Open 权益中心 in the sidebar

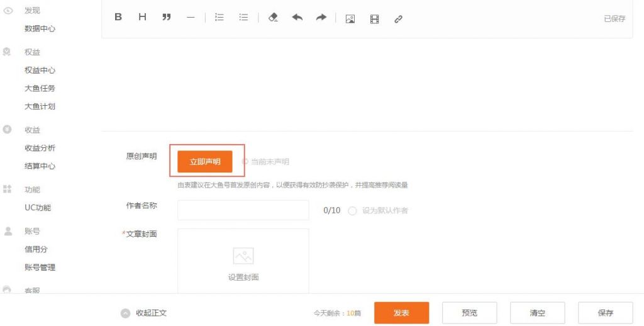pyautogui.click(x=40, y=70)
